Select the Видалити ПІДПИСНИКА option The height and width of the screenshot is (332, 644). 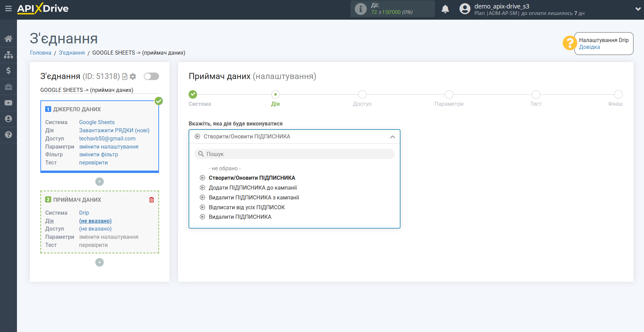[x=240, y=217]
